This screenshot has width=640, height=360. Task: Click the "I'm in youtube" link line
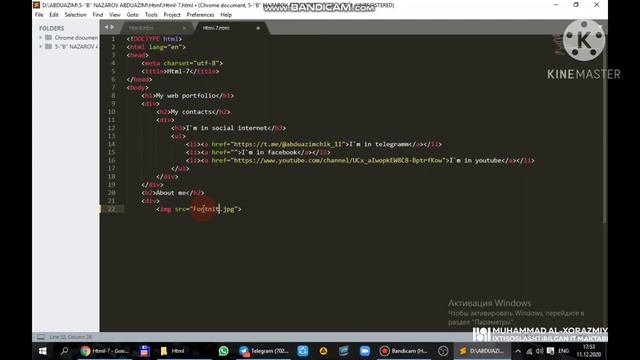[360, 160]
